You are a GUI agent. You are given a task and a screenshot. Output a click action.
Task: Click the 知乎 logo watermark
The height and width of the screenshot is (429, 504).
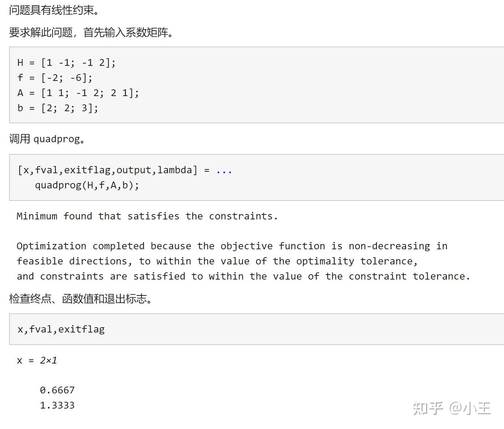coord(428,408)
